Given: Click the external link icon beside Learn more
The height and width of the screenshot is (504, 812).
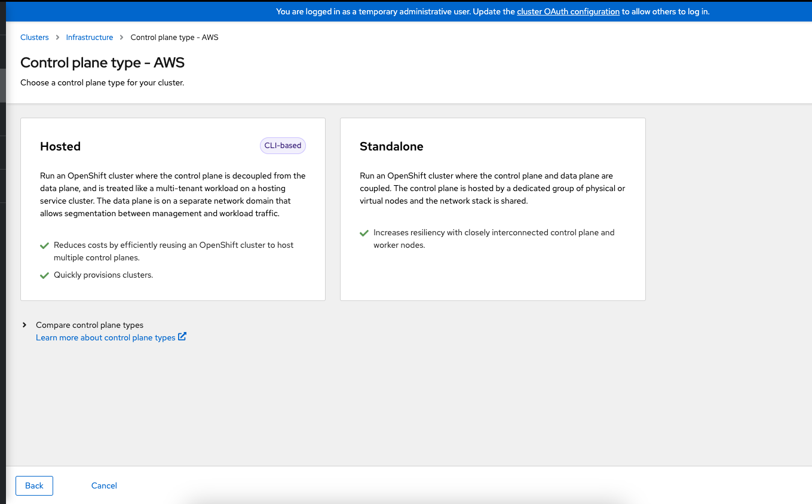Looking at the screenshot, I should [x=182, y=337].
